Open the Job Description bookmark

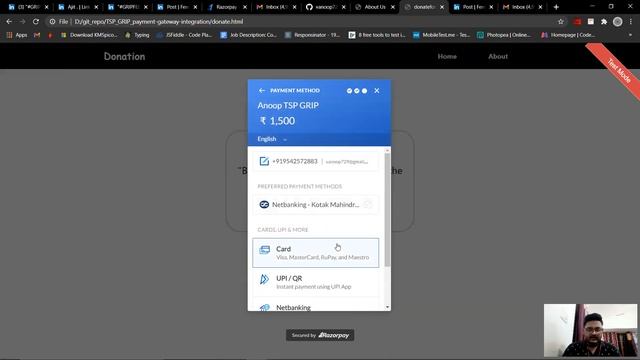click(249, 35)
